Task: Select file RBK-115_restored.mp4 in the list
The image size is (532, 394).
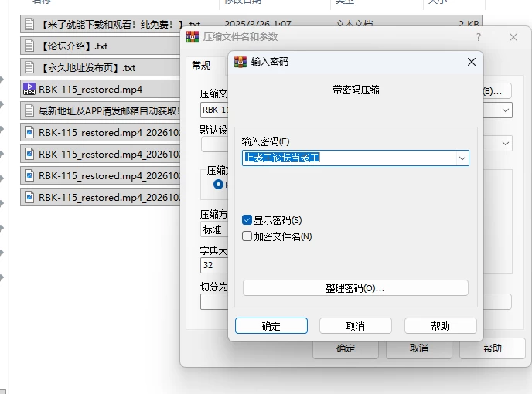Action: [90, 90]
